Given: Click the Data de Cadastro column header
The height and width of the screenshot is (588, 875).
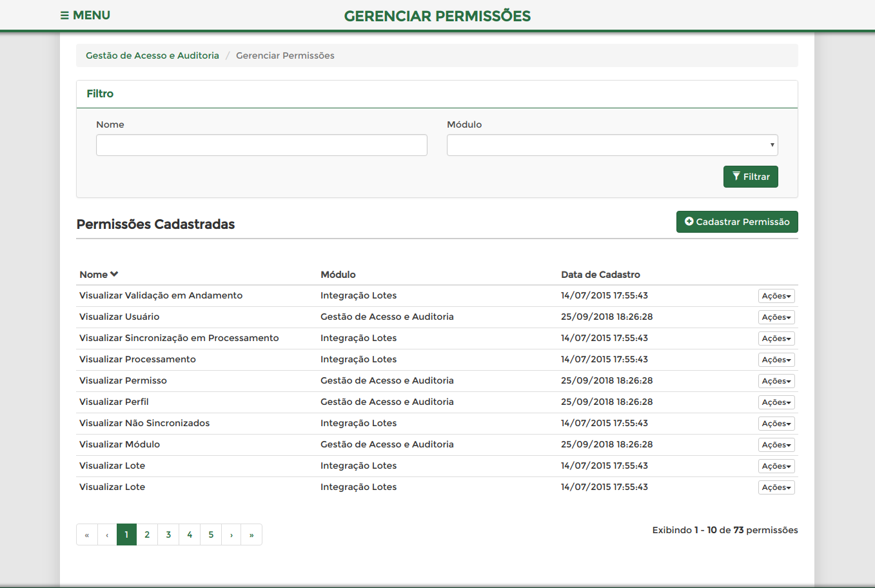Looking at the screenshot, I should (x=600, y=275).
